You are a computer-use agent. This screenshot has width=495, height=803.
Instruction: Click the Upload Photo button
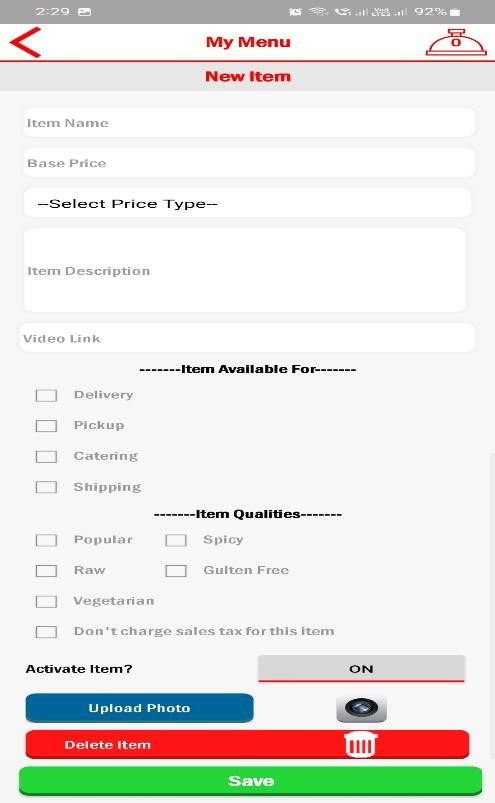(x=139, y=708)
